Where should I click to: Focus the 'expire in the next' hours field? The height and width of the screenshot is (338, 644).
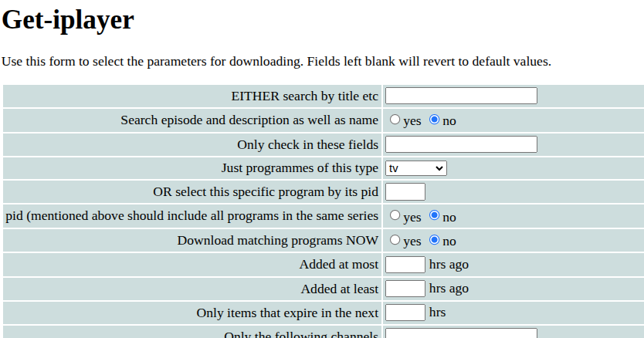click(x=405, y=313)
